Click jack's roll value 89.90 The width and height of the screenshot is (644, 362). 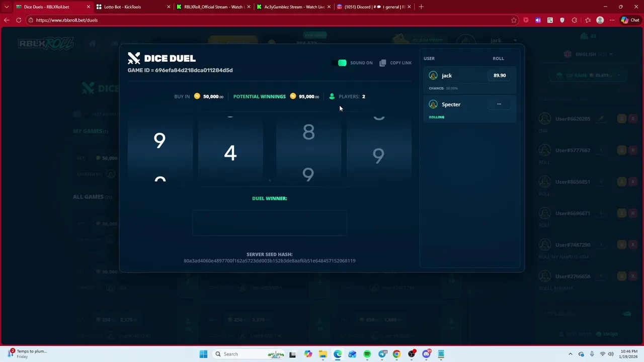pos(500,75)
